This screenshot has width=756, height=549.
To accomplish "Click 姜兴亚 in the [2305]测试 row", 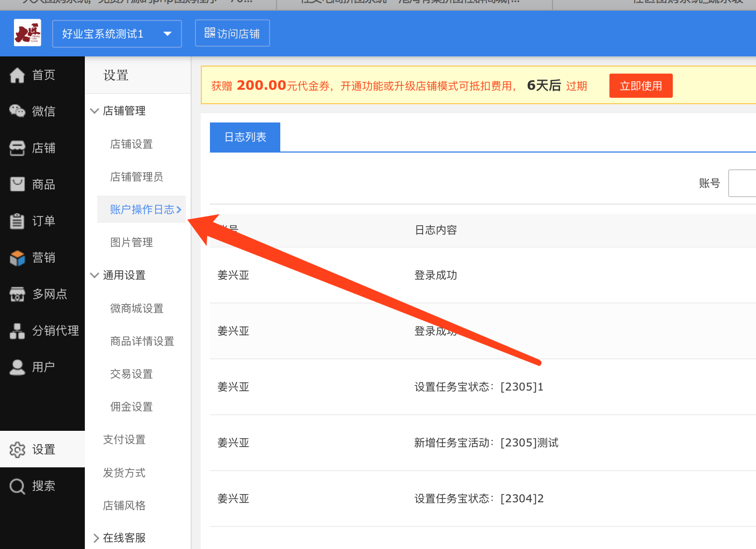I will pos(234,443).
